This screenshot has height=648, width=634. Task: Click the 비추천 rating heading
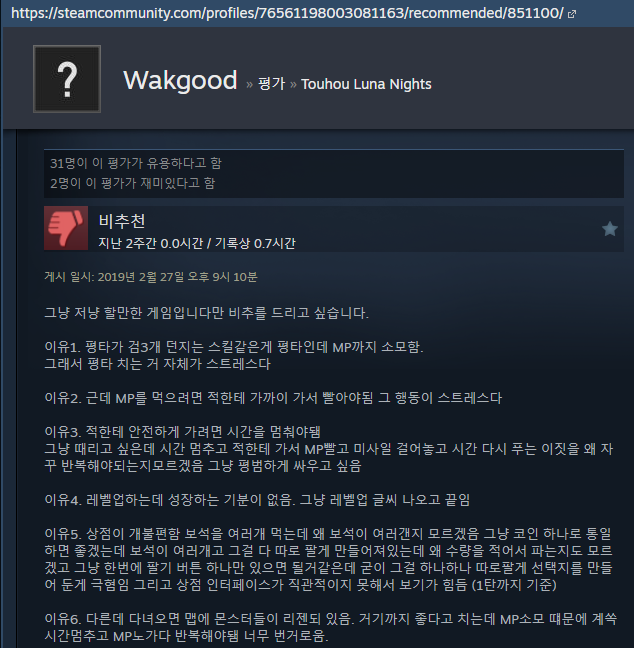(x=122, y=221)
